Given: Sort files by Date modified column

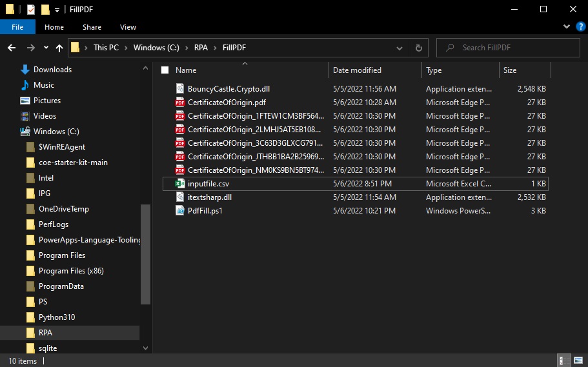Looking at the screenshot, I should 357,70.
